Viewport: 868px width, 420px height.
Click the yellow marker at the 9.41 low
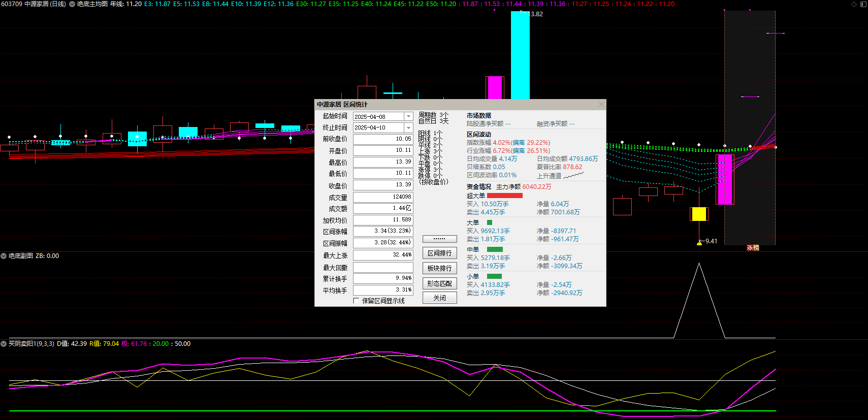[699, 243]
